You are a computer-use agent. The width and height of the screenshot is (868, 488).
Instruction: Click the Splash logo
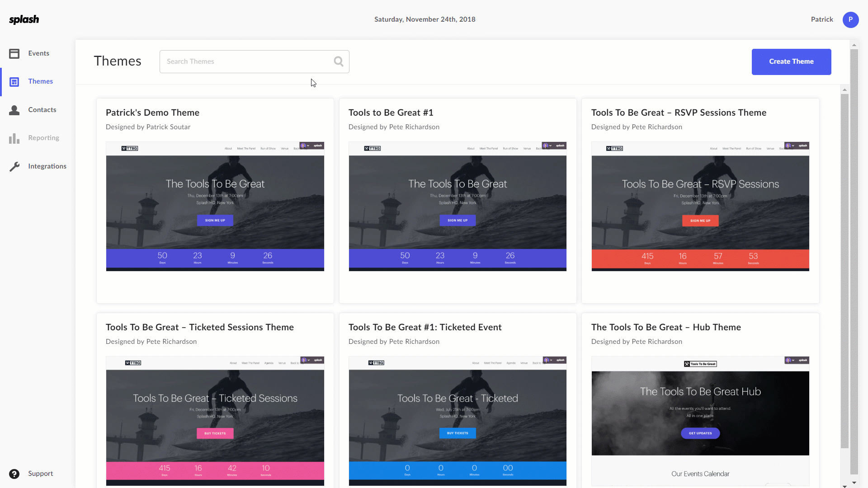24,19
